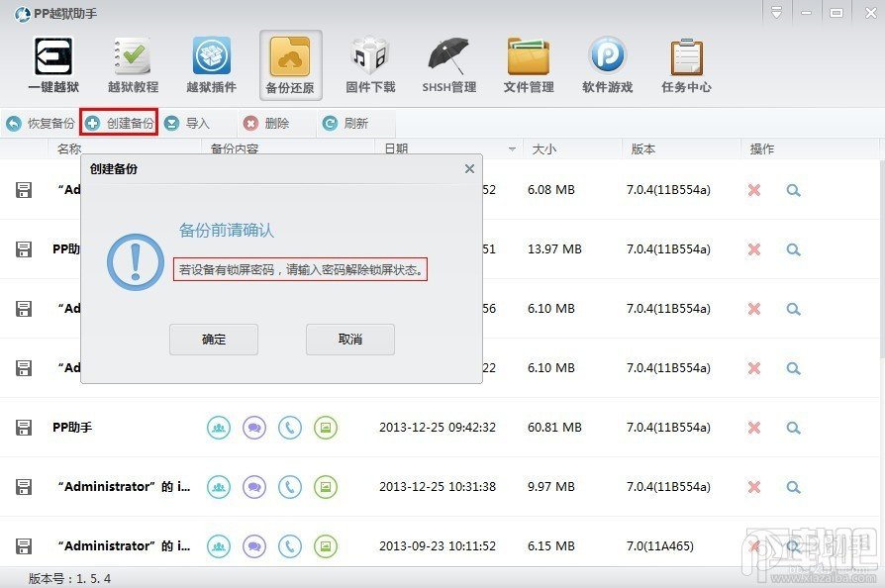Image resolution: width=885 pixels, height=588 pixels.
Task: Confirm the backup with the 确定 button
Action: pos(214,339)
